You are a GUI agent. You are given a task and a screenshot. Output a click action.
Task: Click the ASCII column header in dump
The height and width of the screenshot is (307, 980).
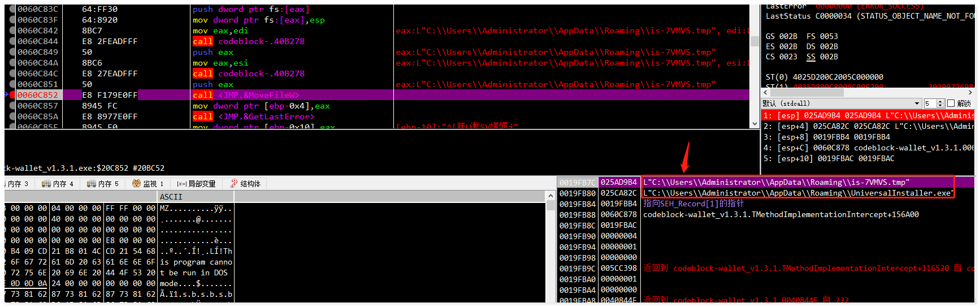171,197
